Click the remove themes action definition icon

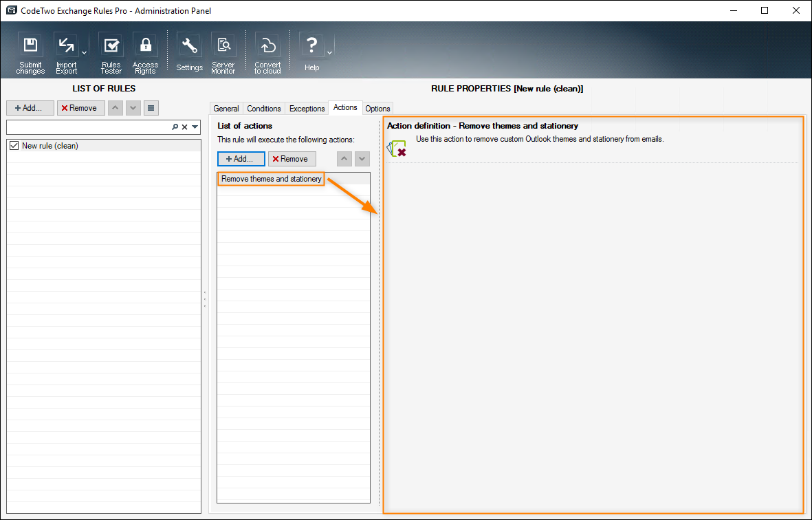[x=397, y=149]
